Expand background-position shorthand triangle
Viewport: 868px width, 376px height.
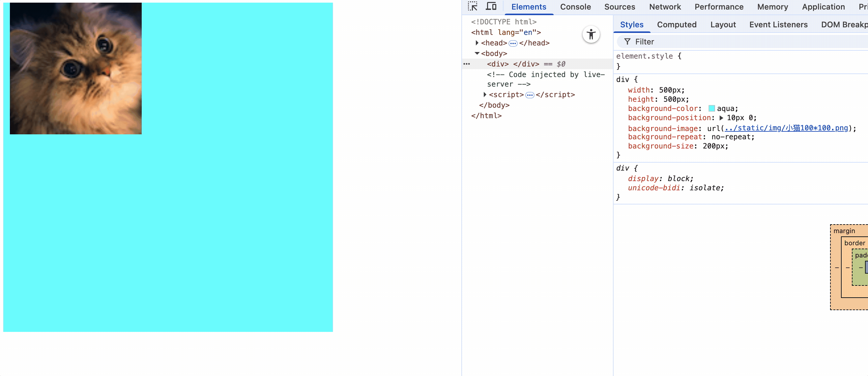721,118
